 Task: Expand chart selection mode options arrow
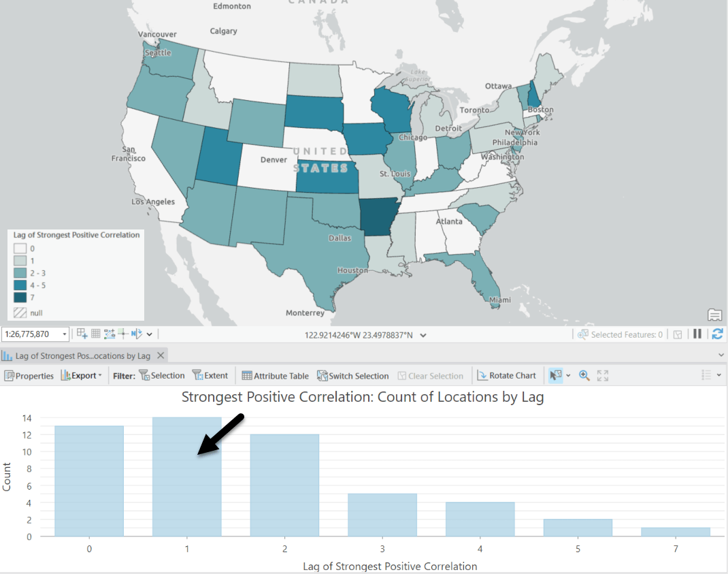568,376
